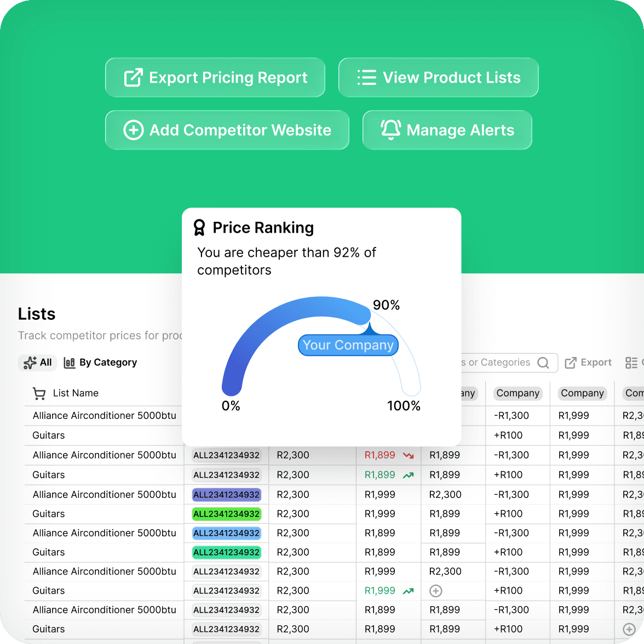This screenshot has height=644, width=644.
Task: Click the plus-circle icon on Add Competitor Website
Action: [x=133, y=130]
